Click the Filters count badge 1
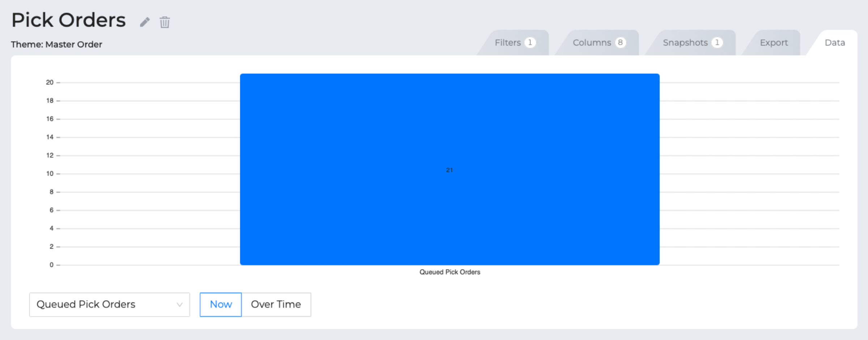 [530, 43]
